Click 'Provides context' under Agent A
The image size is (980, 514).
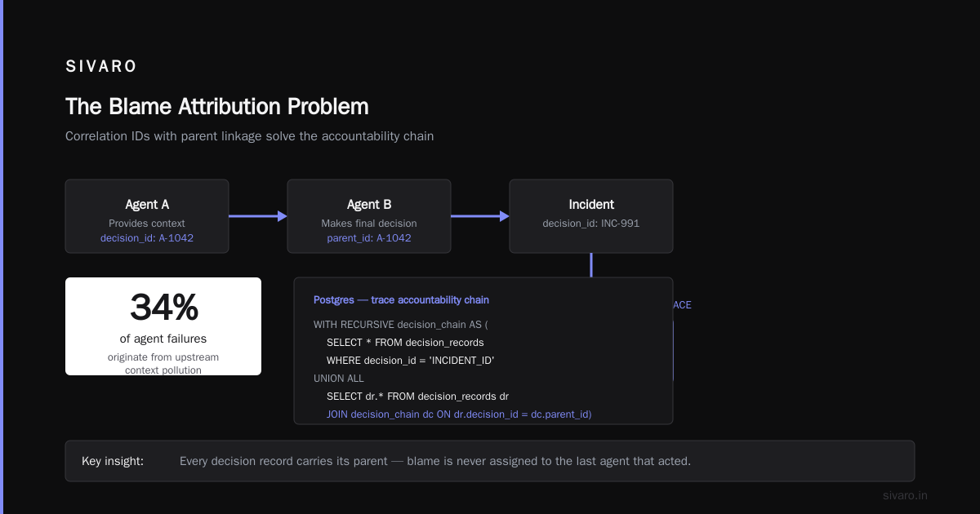point(147,224)
